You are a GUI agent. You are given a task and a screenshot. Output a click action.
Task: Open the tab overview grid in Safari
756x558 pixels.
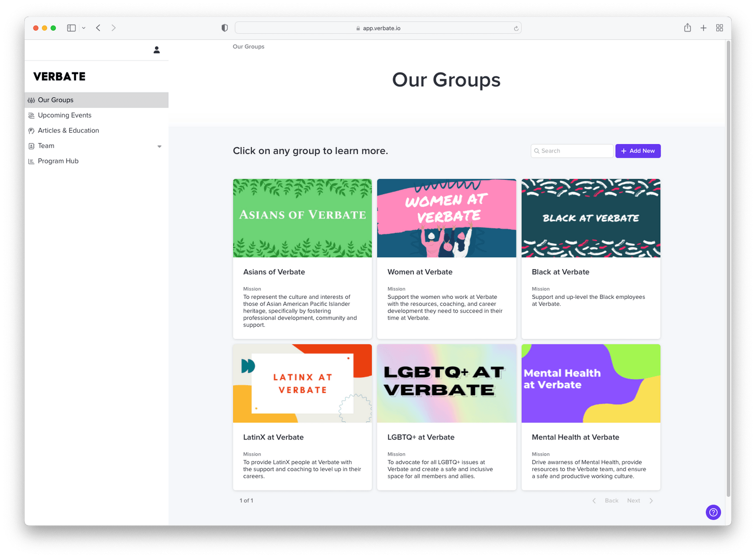(719, 28)
